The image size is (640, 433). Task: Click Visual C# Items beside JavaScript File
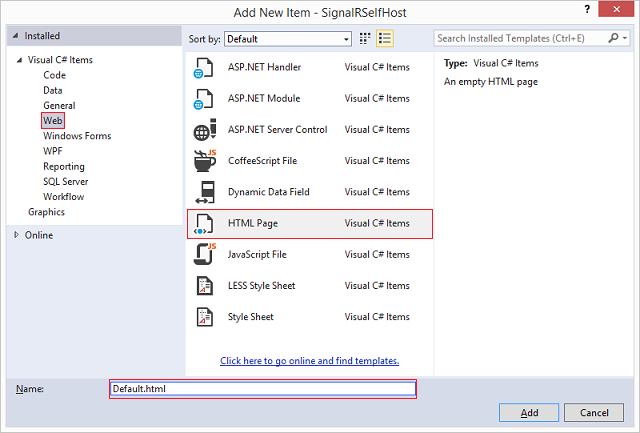377,255
